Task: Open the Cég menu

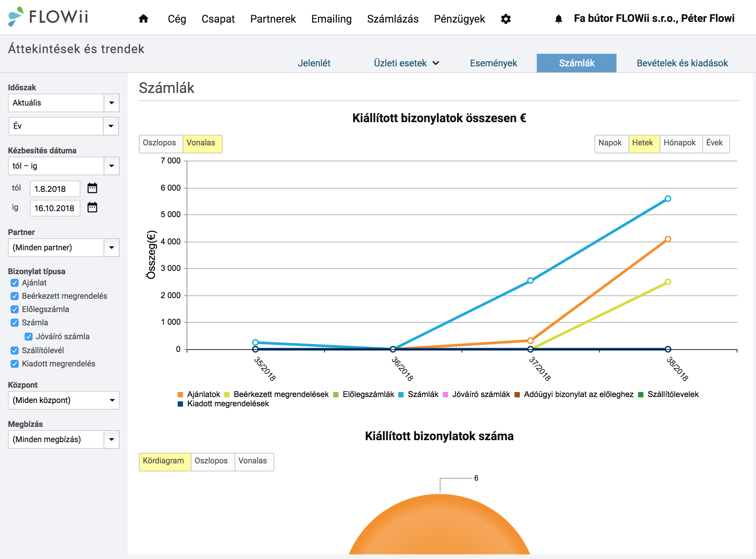Action: [177, 19]
